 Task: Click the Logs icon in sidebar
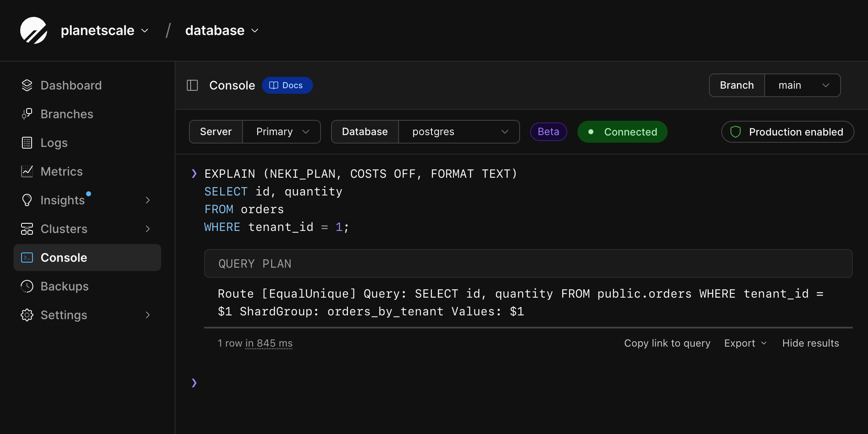pyautogui.click(x=27, y=143)
